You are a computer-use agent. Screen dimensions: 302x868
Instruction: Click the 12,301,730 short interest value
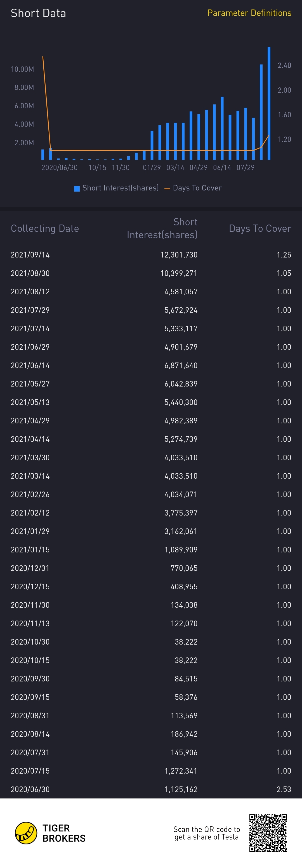[x=179, y=255]
